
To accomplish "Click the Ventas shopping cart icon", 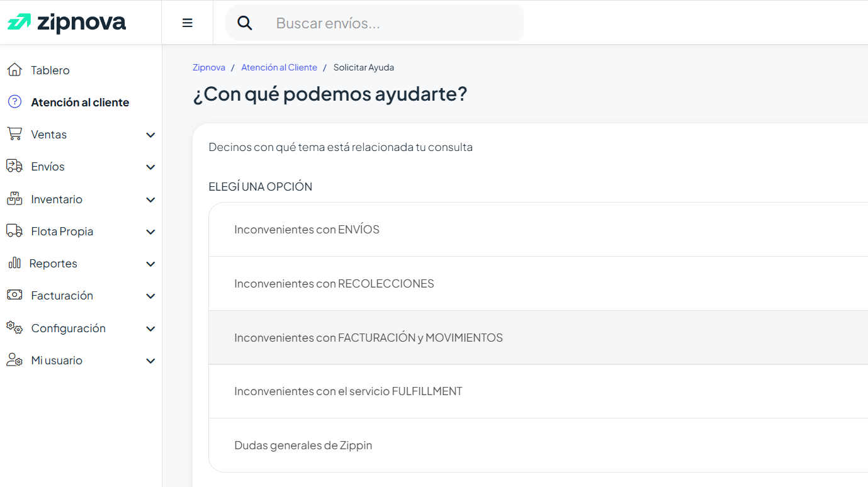I will coord(14,134).
